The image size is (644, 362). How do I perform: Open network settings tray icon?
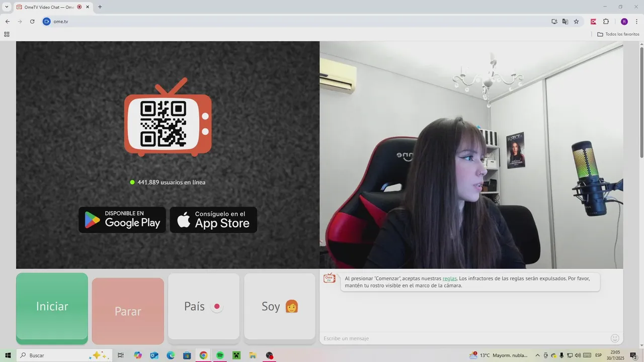pos(570,355)
